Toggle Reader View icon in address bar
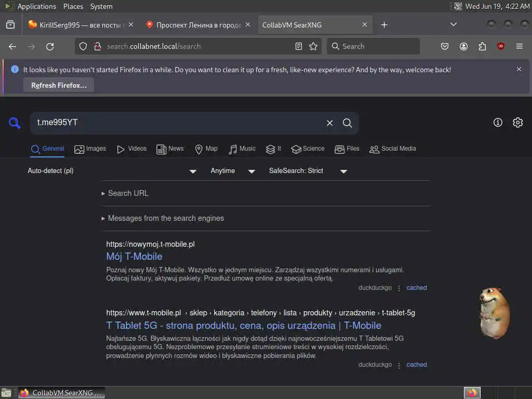This screenshot has width=532, height=399. pos(299,46)
